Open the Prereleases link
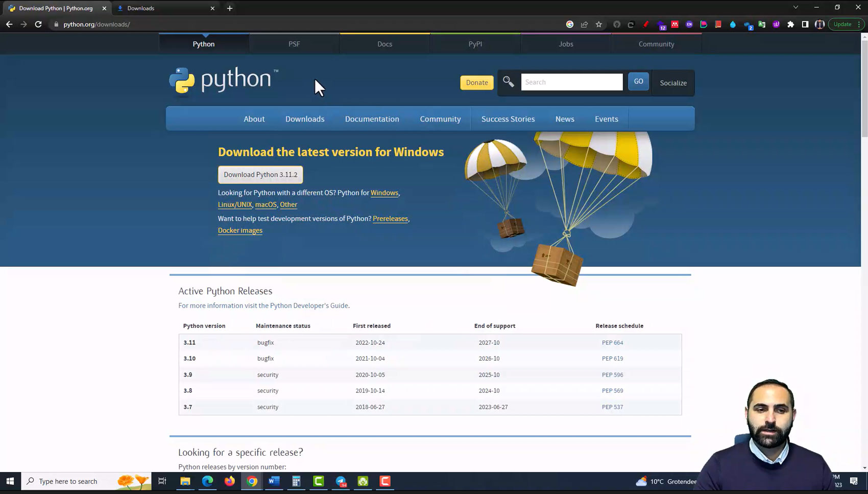 (x=391, y=218)
